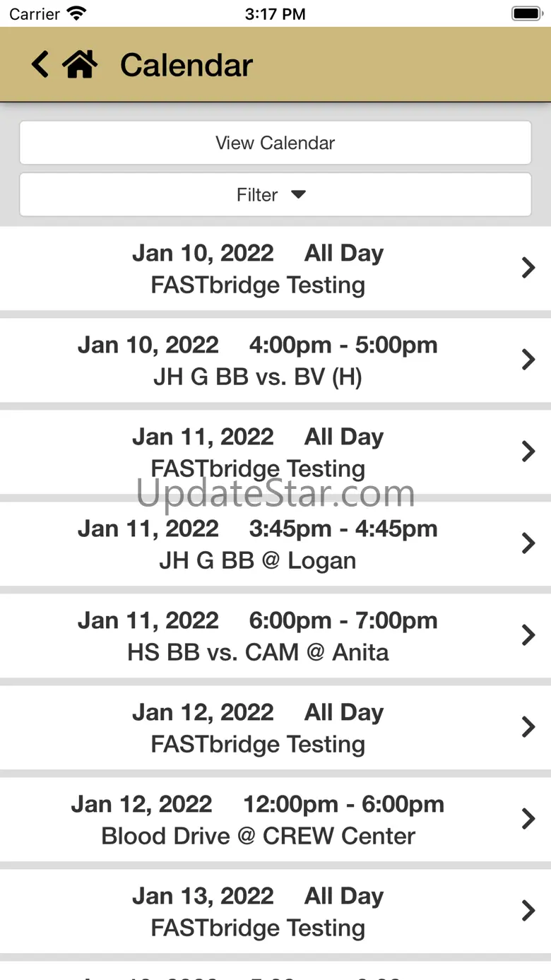Tap chevron beside Jan 12 FASTbridge Testing
The image size is (551, 980).
[528, 728]
